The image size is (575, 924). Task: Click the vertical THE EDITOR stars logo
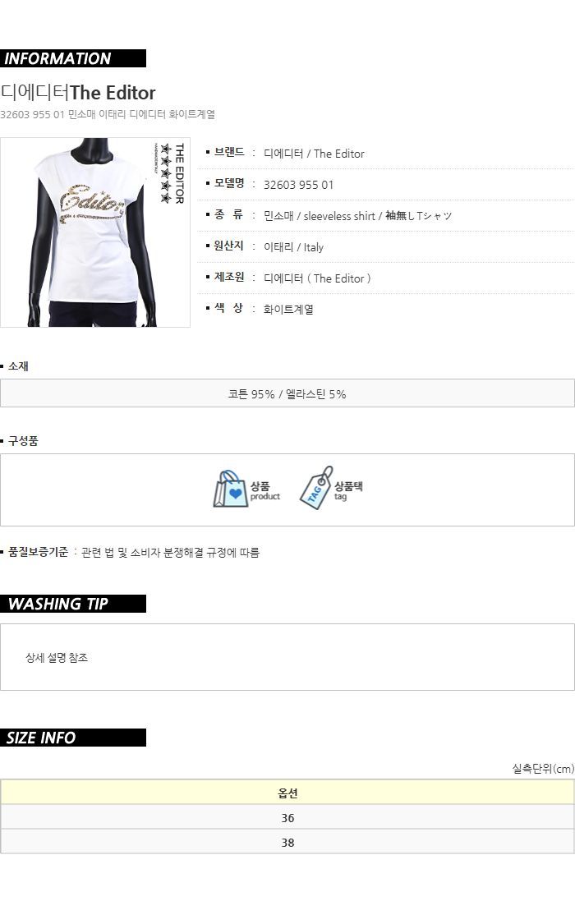point(172,173)
